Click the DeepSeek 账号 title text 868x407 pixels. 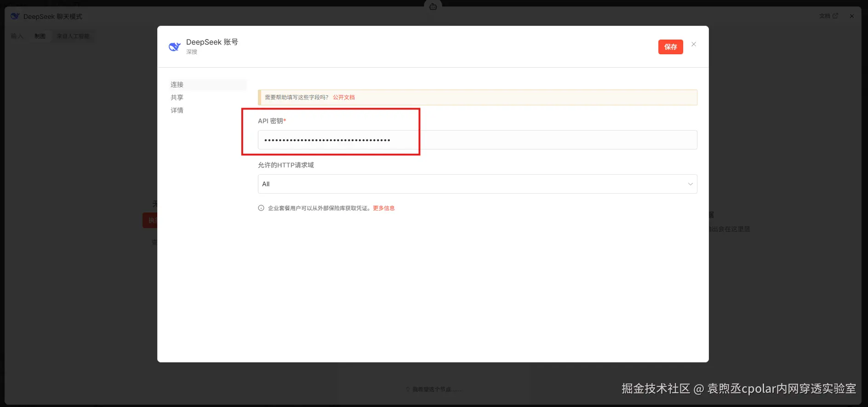(x=212, y=42)
